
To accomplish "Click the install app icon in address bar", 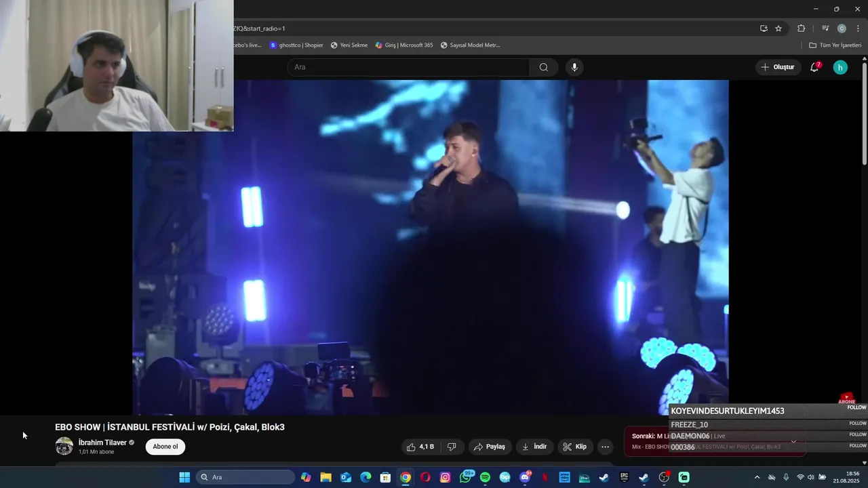I will [764, 28].
